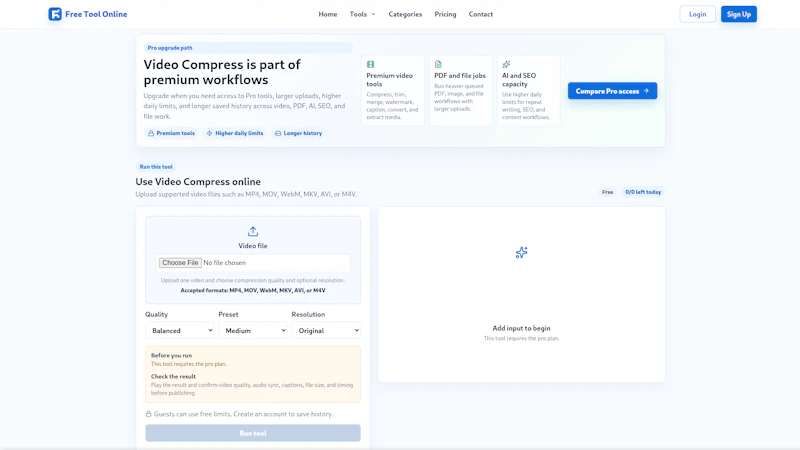Click the lock icon beside Guests can use free limits
Viewport: 800px width, 450px height.
coord(148,414)
